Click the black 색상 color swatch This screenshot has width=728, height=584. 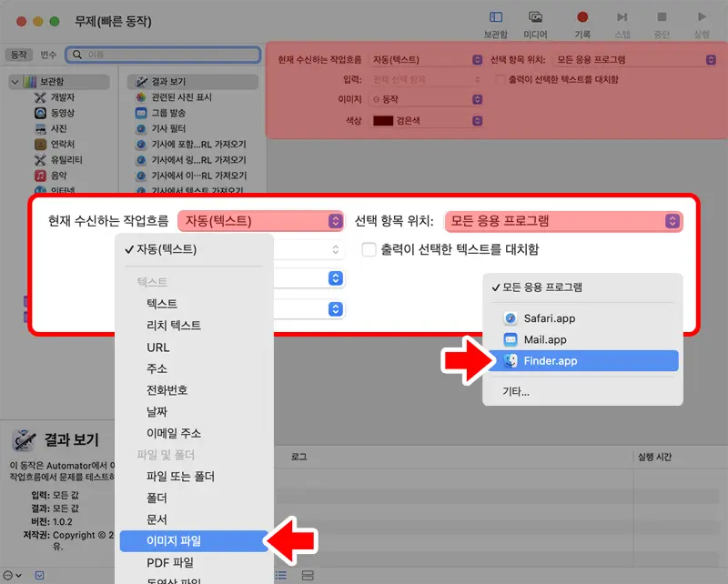(383, 121)
